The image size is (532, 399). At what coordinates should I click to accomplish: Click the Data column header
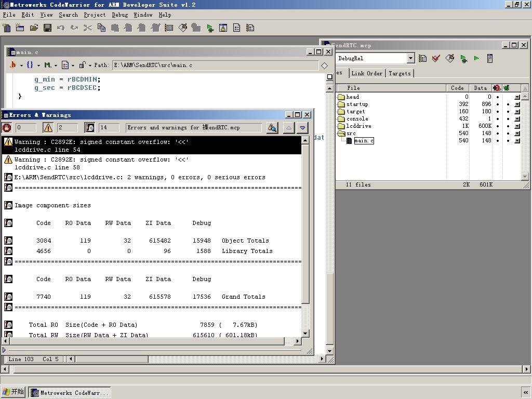pyautogui.click(x=481, y=88)
